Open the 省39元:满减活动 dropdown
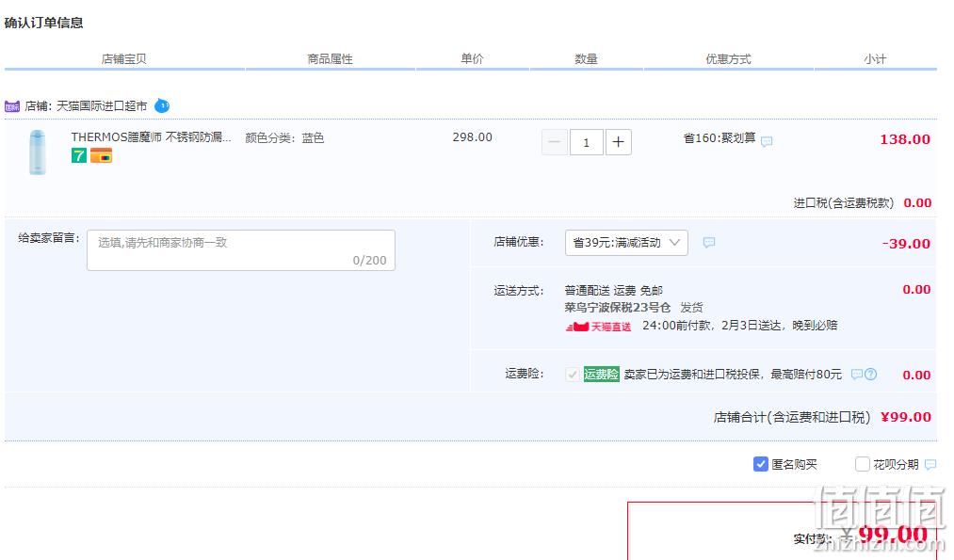Screen dimensions: 954x560 click(x=626, y=243)
